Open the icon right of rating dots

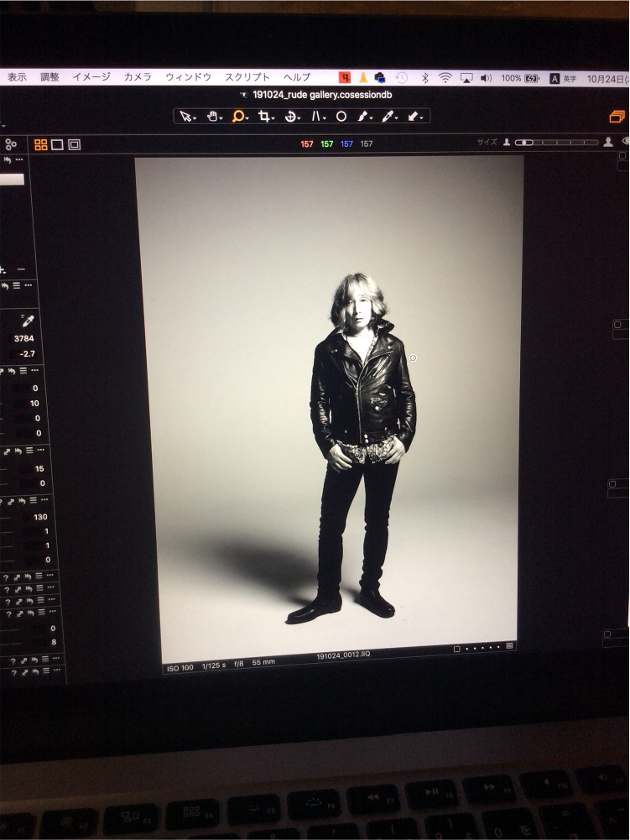coord(509,646)
